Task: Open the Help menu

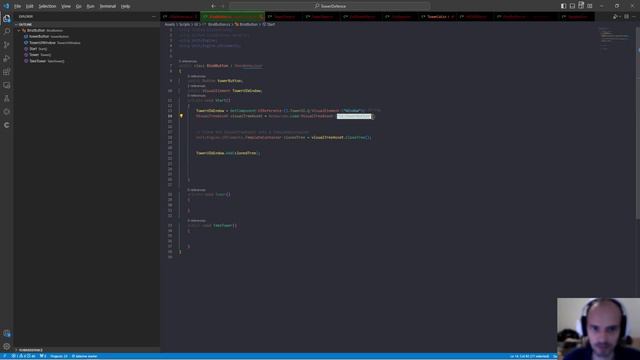Action: click(x=125, y=6)
